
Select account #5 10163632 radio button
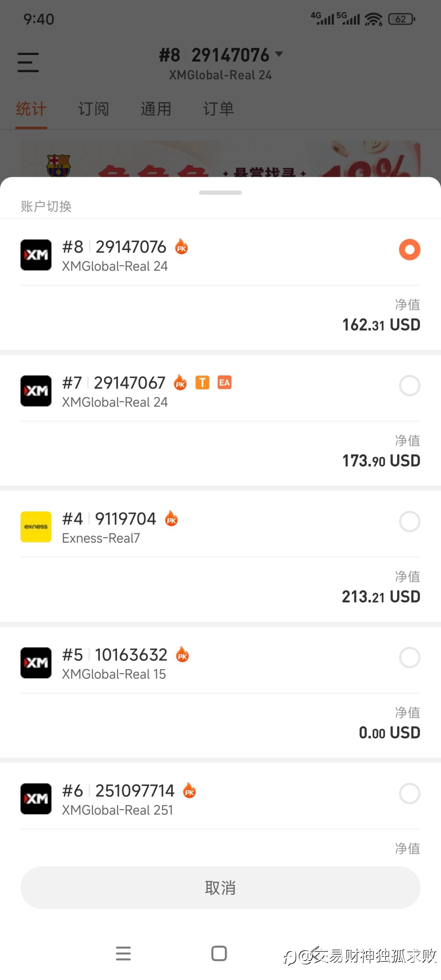[409, 657]
